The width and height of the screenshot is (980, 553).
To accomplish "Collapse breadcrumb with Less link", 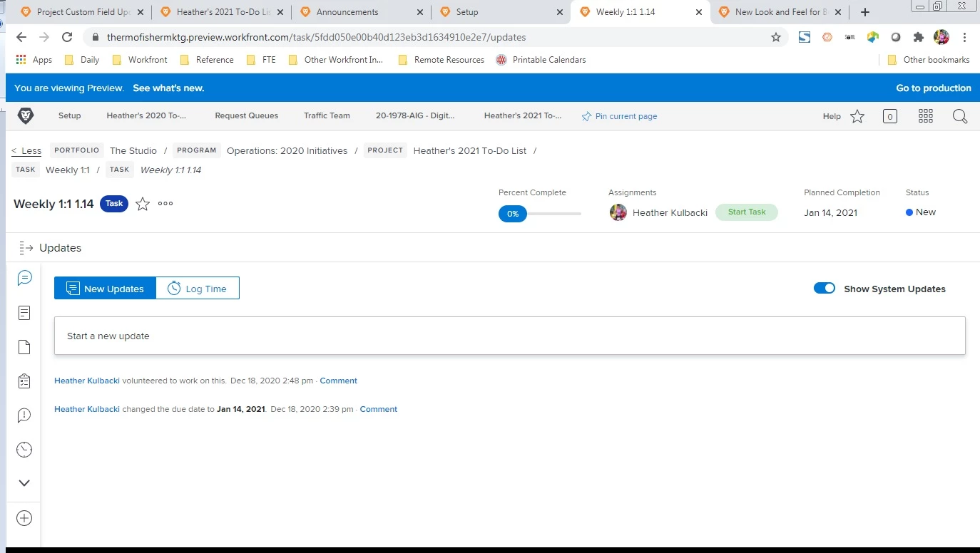I will 26,150.
